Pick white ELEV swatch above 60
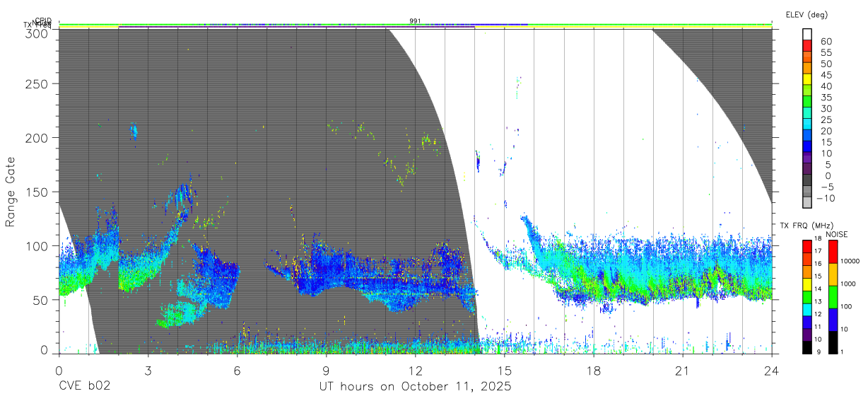Image resolution: width=868 pixels, height=401 pixels. point(808,34)
